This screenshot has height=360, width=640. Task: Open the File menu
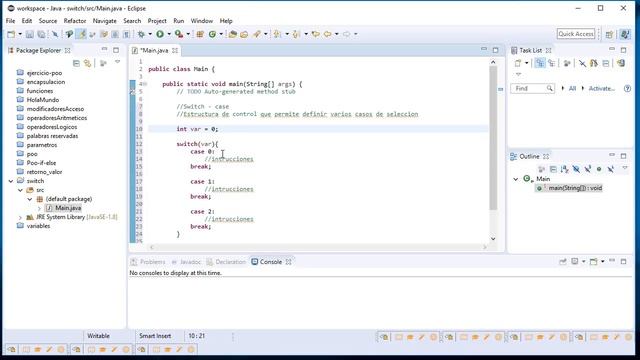(10, 21)
